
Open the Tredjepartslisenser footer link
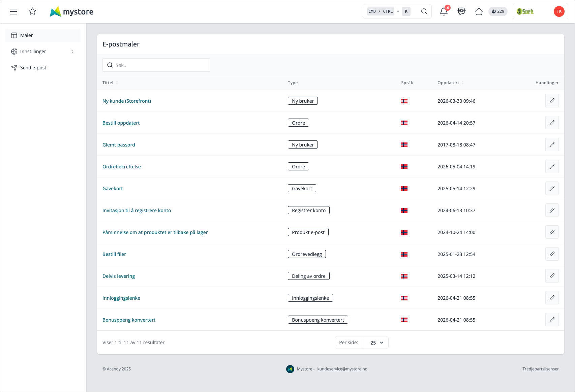coord(541,369)
